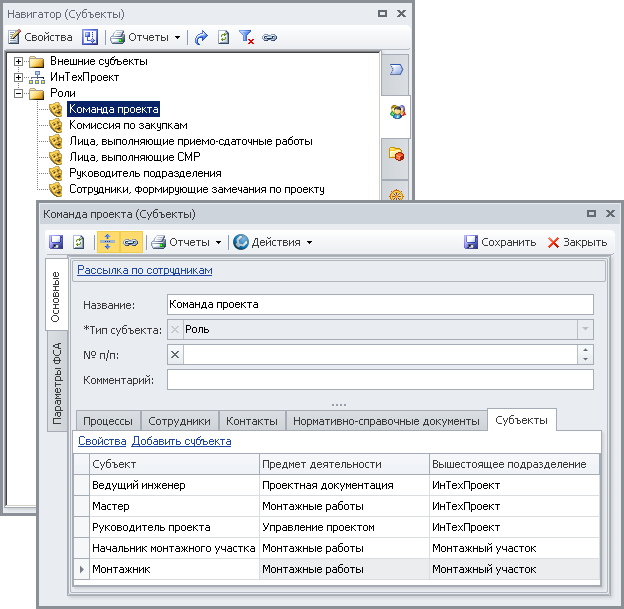Screen dimensions: 624x609
Task: Open Свойства in the Навигатор toolbar
Action: click(41, 37)
